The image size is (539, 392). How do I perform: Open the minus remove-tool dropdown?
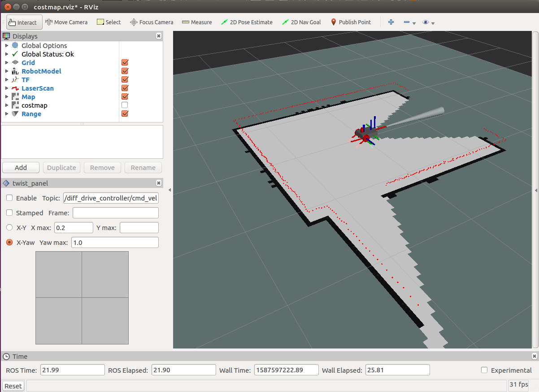[409, 22]
